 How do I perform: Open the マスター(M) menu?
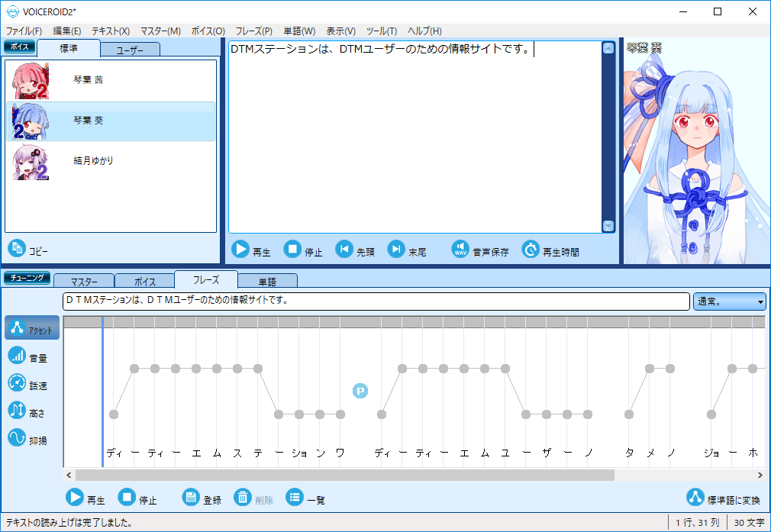[161, 31]
